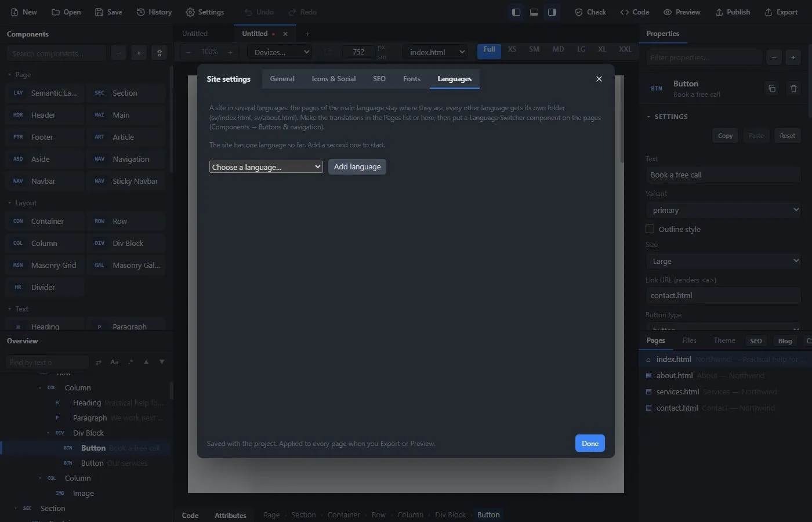Select the Sticky Navbar component
The height and width of the screenshot is (522, 812).
[126, 181]
